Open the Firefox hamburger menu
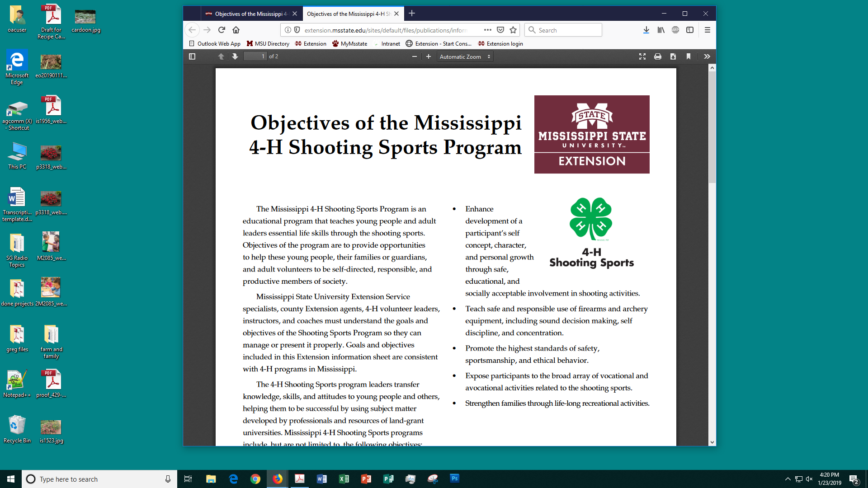This screenshot has height=488, width=868. point(708,30)
